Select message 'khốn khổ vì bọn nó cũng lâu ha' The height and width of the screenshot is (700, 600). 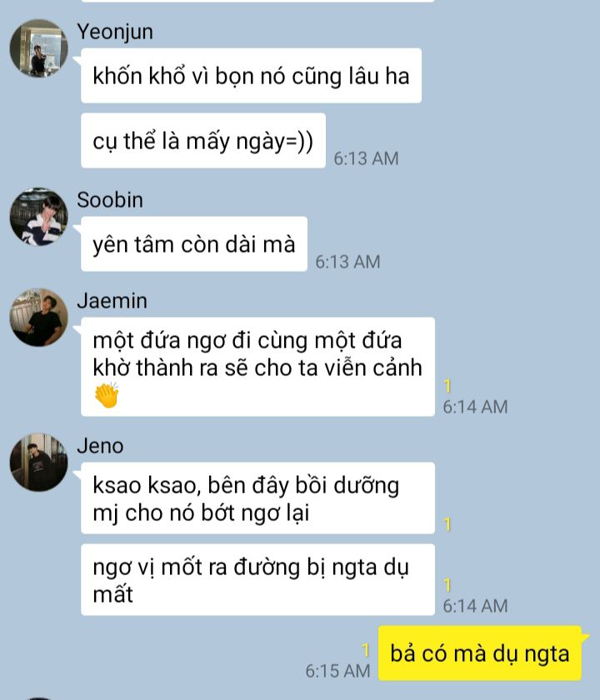click(252, 76)
